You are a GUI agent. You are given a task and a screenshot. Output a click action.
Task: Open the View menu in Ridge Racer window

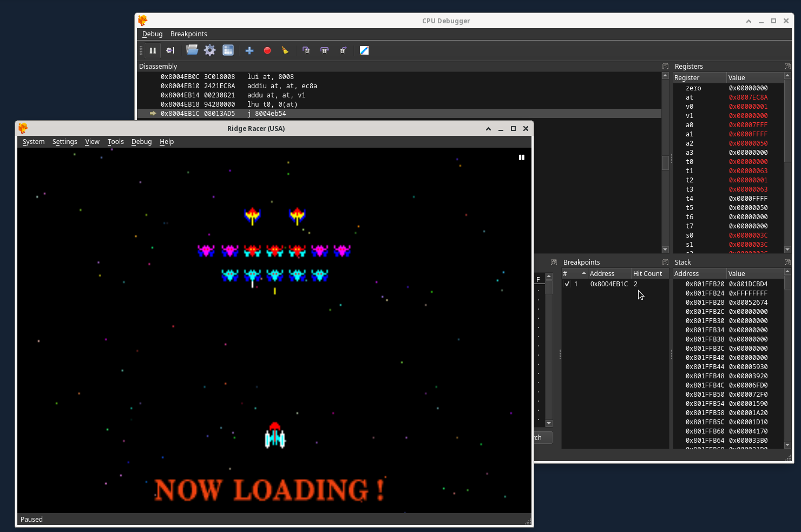(x=92, y=141)
